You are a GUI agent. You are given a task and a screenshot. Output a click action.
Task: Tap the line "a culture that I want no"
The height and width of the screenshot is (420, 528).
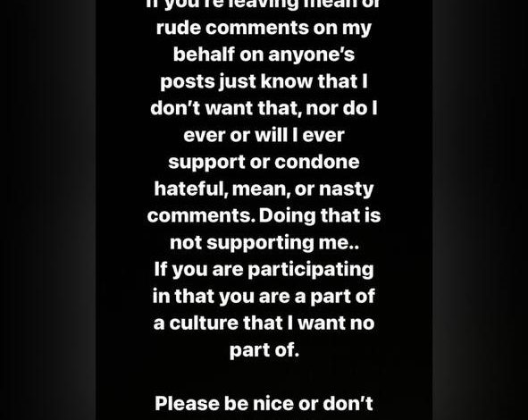(x=264, y=323)
